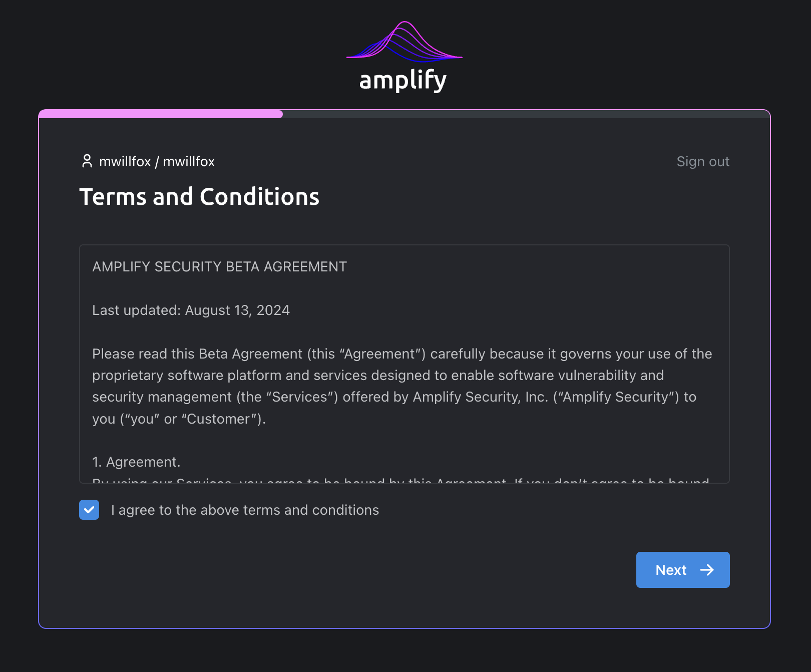Viewport: 811px width, 672px height.
Task: Click the Agreement section heading in the terms
Action: click(x=136, y=462)
